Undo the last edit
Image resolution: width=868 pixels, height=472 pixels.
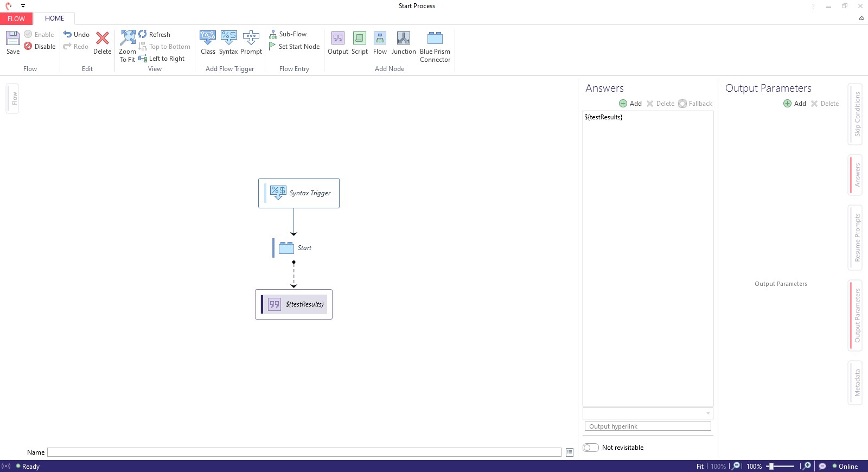point(76,34)
